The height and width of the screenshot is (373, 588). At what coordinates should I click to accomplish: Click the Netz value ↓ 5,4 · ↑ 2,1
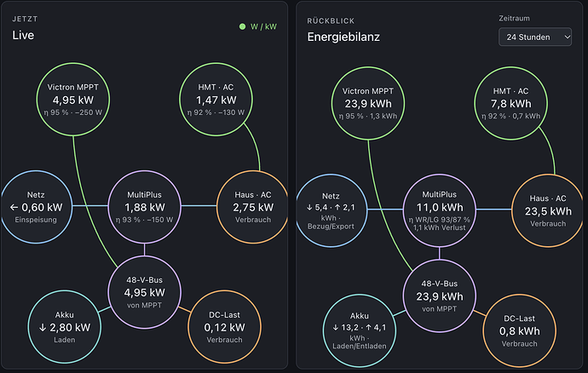point(331,207)
